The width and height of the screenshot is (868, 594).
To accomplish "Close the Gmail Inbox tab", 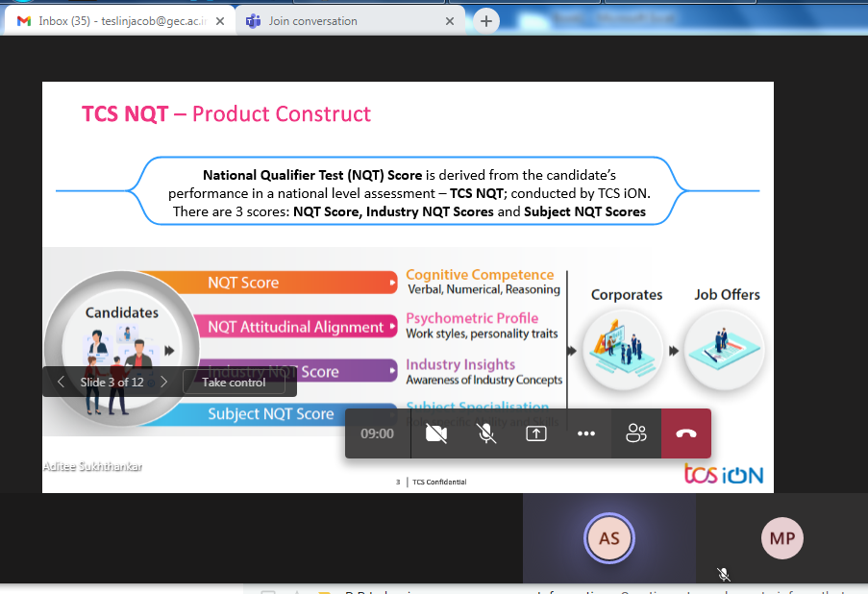I will tap(220, 21).
